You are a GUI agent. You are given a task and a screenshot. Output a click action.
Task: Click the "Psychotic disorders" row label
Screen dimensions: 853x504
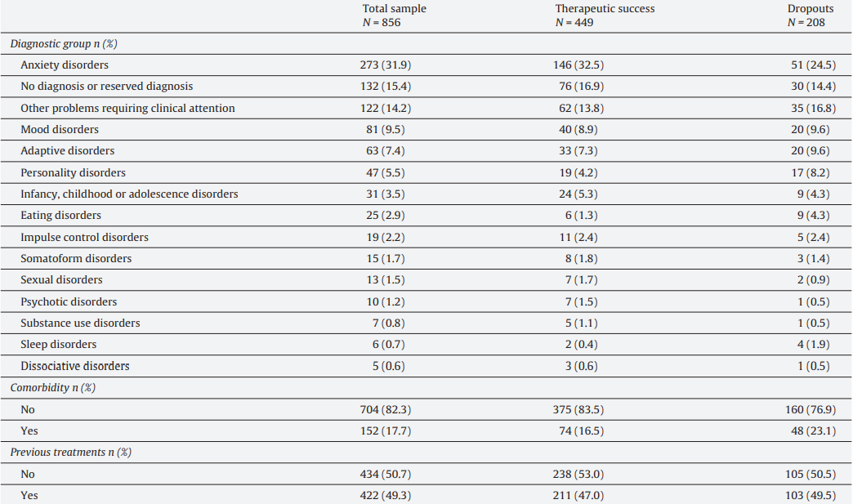click(x=69, y=301)
